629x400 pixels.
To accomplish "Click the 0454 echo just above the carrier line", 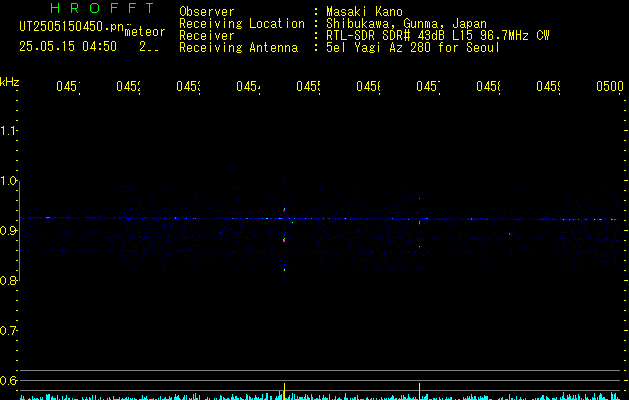I will 284,209.
